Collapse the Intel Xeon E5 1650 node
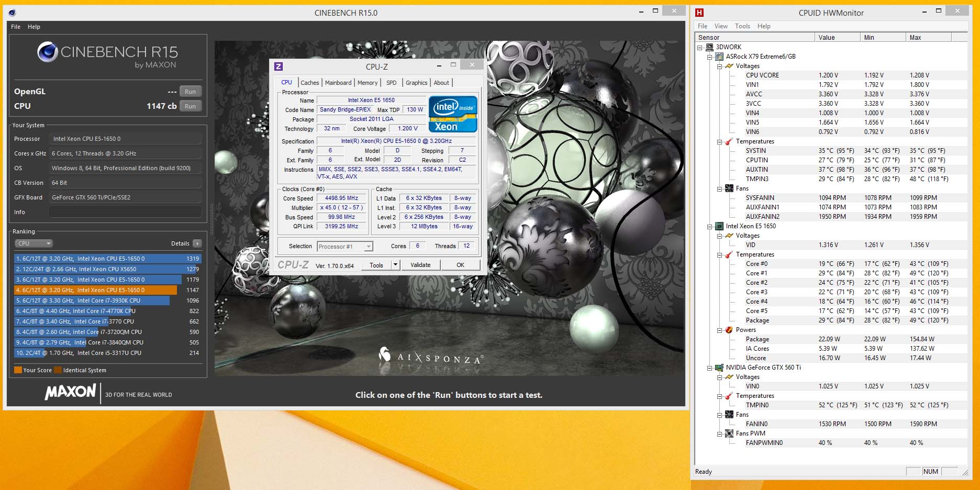 point(710,227)
